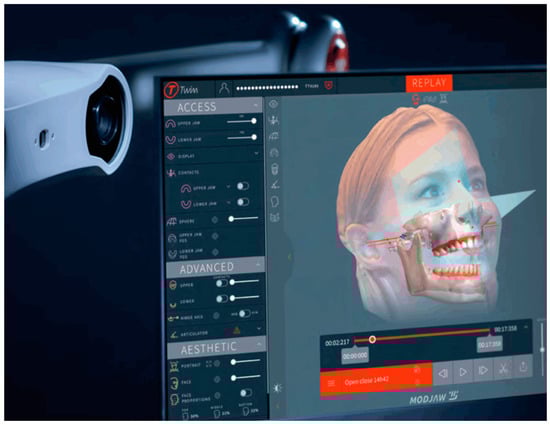550x425 pixels.
Task: Click the play button
Action: pyautogui.click(x=463, y=372)
